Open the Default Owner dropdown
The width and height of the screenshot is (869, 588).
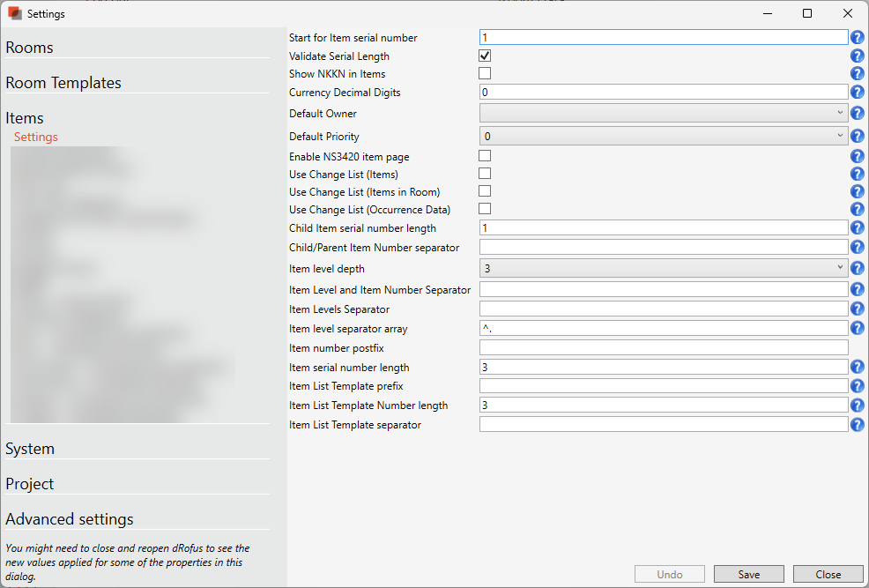663,114
